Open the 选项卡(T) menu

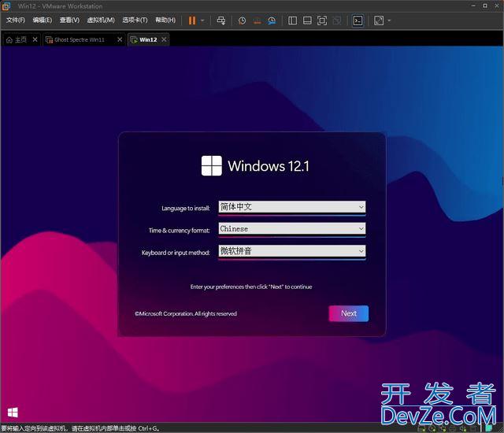[x=135, y=20]
